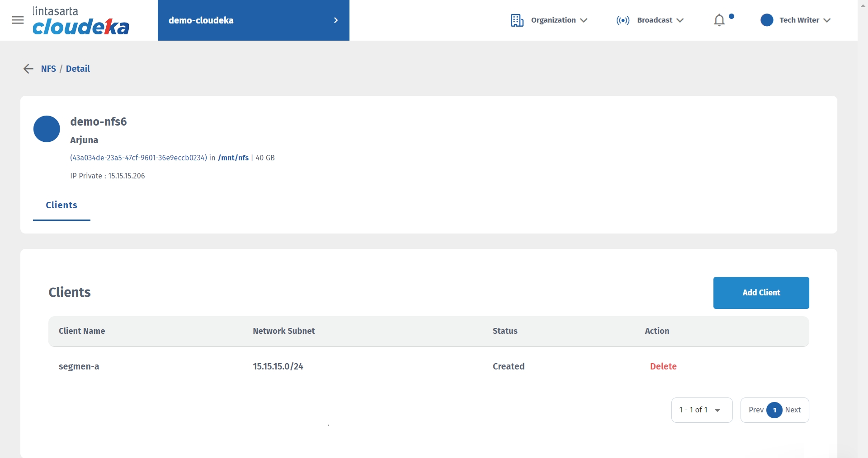Click the Broadcast signal icon
The height and width of the screenshot is (458, 868).
point(623,20)
